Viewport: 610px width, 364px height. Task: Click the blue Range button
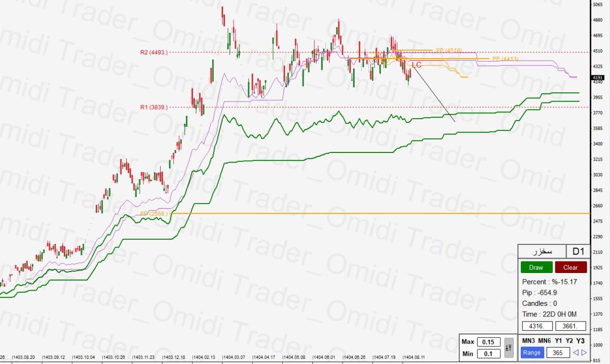[x=531, y=353]
